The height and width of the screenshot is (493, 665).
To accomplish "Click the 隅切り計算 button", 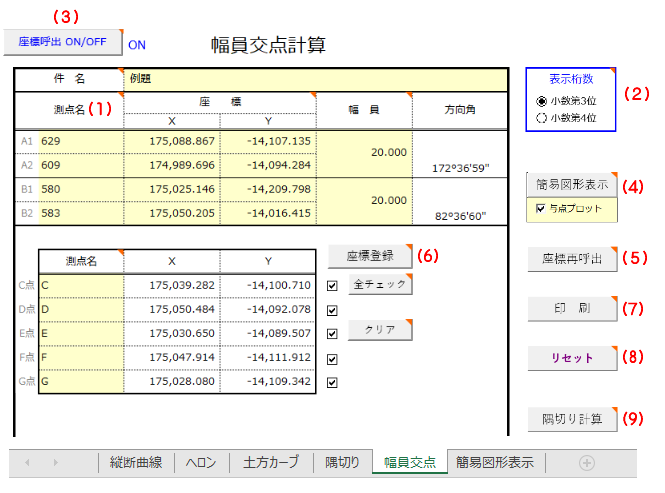I will tap(571, 419).
